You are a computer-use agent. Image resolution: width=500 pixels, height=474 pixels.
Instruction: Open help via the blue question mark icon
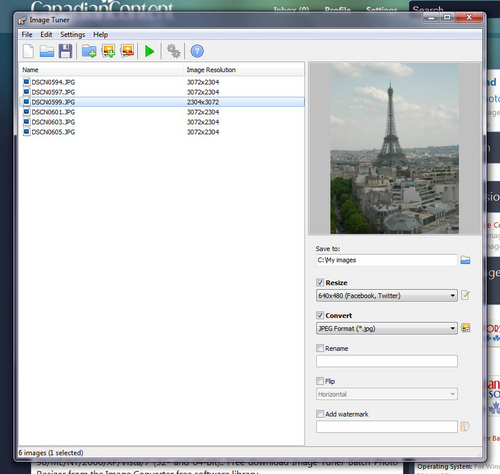click(x=197, y=51)
